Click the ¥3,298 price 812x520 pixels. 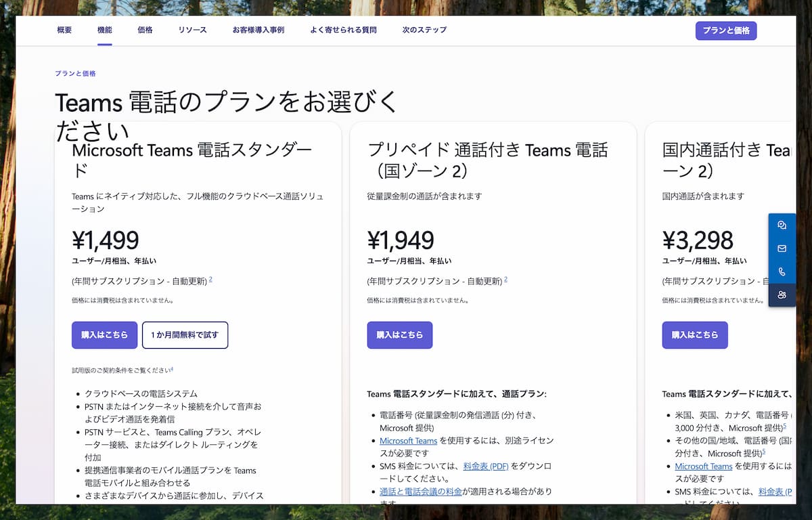click(698, 240)
